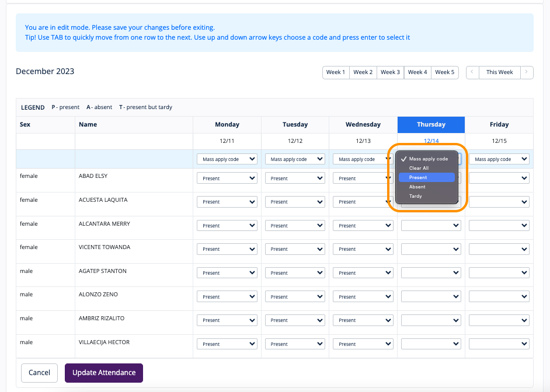
Task: Open Week 5 tab
Action: pos(445,72)
